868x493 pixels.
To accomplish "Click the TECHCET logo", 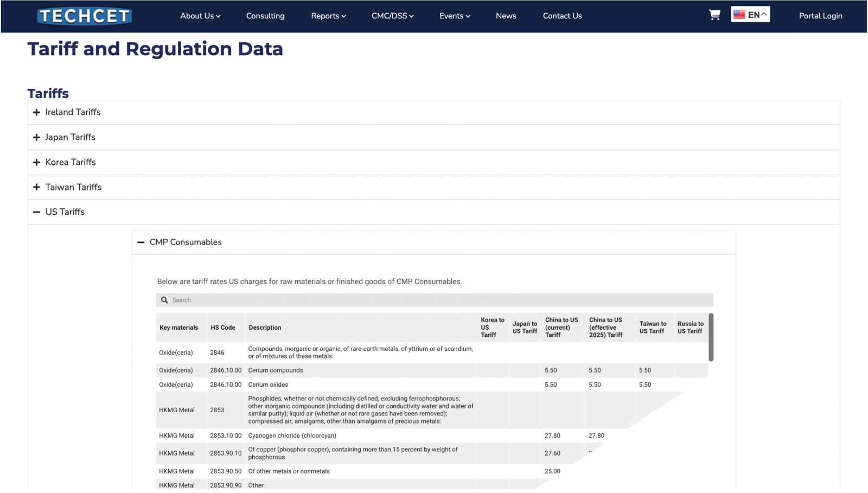I will (85, 16).
